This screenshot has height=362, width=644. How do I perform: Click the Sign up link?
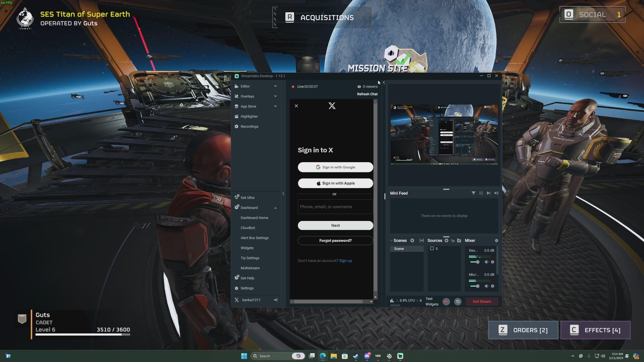345,261
